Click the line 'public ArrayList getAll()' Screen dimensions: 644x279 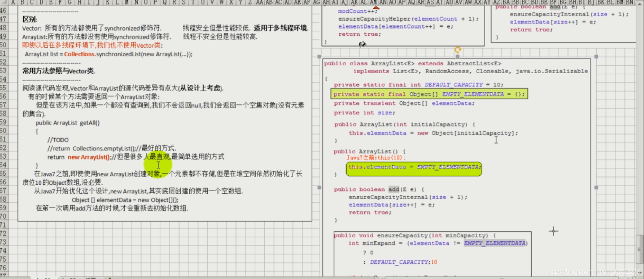(68, 123)
